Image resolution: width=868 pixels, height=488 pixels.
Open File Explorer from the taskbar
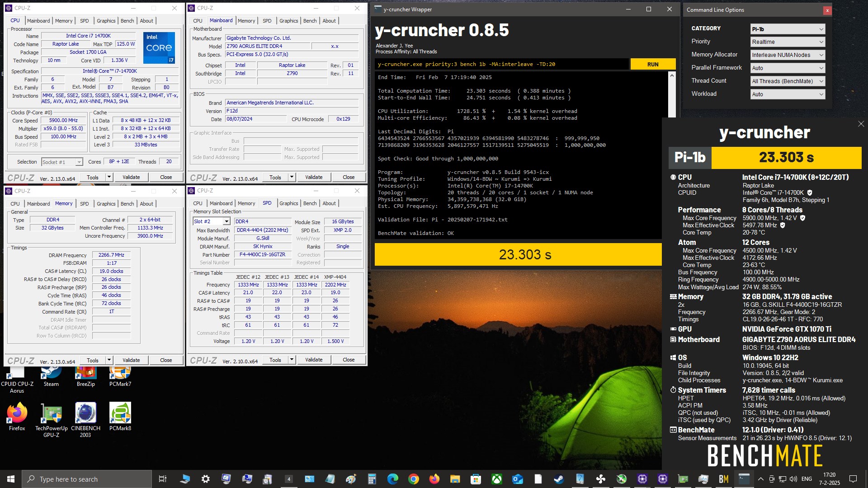(455, 479)
